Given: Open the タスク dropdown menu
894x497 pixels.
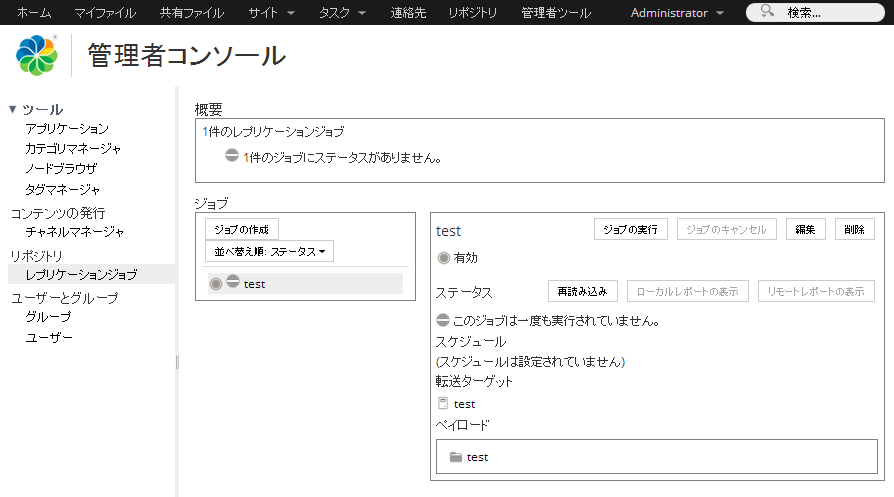Looking at the screenshot, I should pyautogui.click(x=342, y=13).
